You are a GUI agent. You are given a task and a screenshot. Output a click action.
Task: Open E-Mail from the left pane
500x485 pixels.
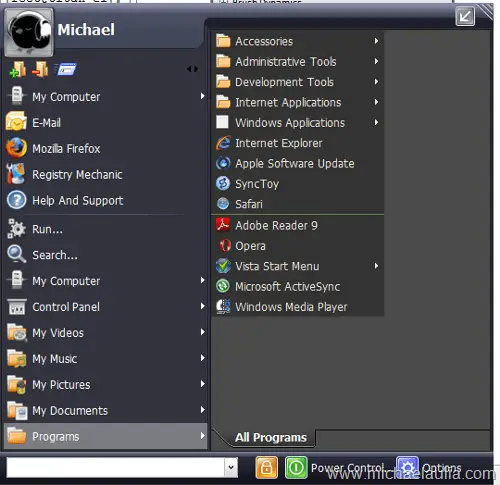coord(105,123)
